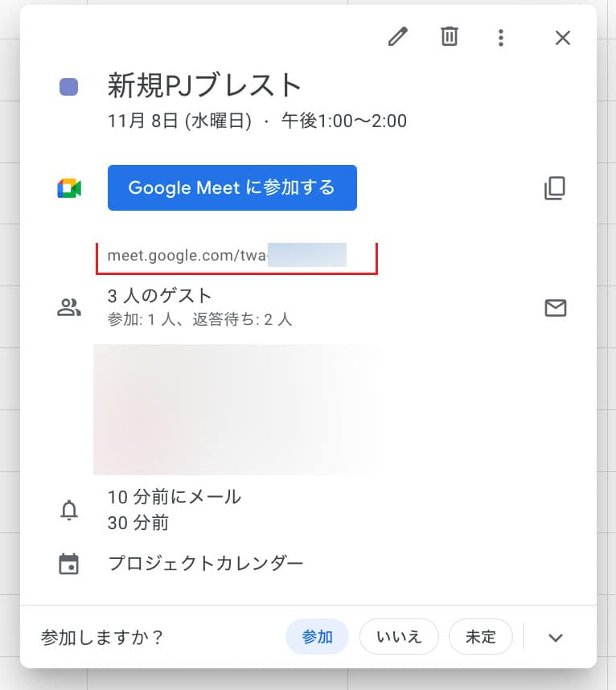Click the guests people icon

pos(69,307)
